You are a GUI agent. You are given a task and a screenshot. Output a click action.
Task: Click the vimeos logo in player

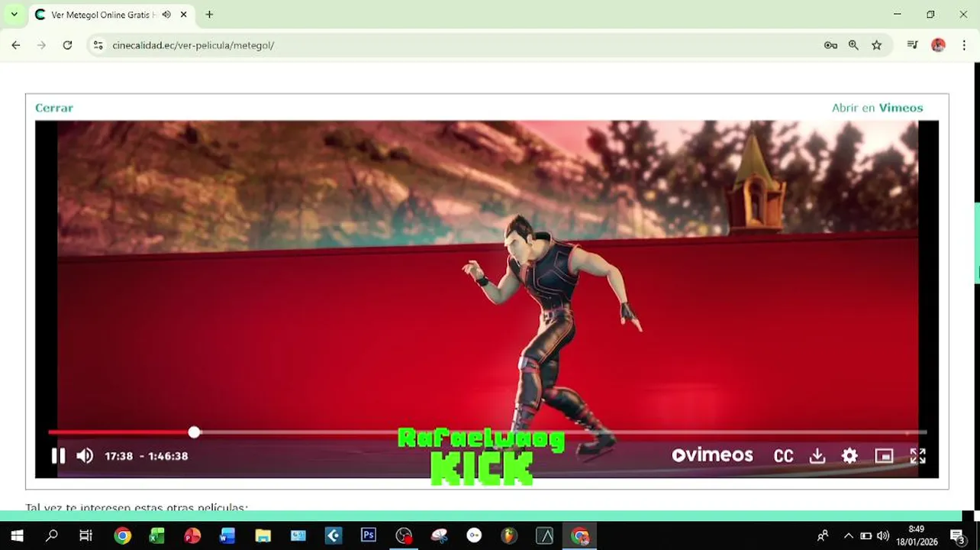(x=712, y=455)
